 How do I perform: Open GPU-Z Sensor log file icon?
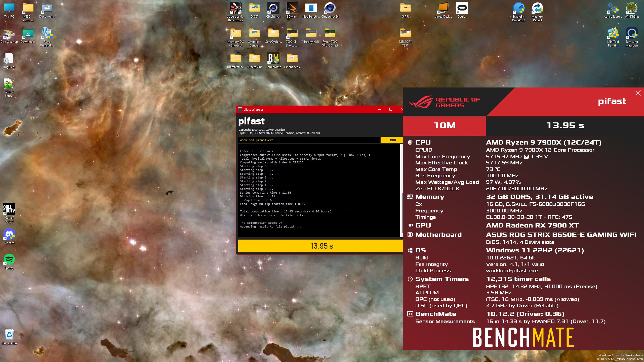tap(9, 88)
